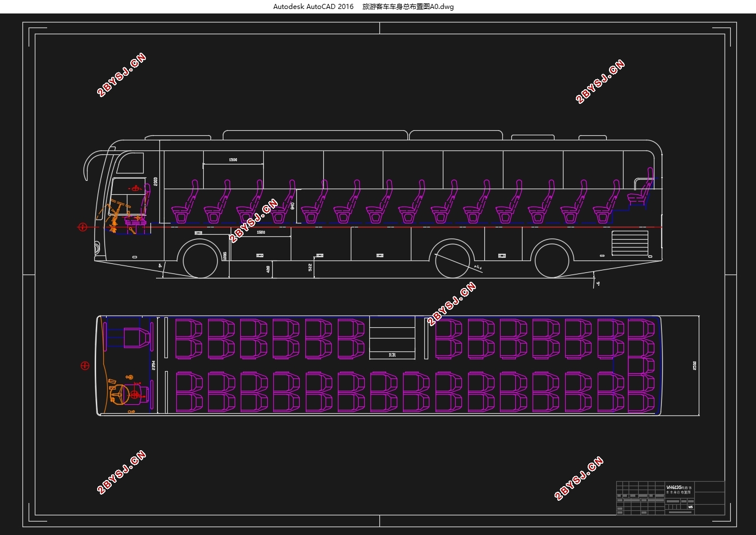Image resolution: width=756 pixels, height=535 pixels.
Task: Select the red datum marker left of side view
Action: click(x=83, y=227)
